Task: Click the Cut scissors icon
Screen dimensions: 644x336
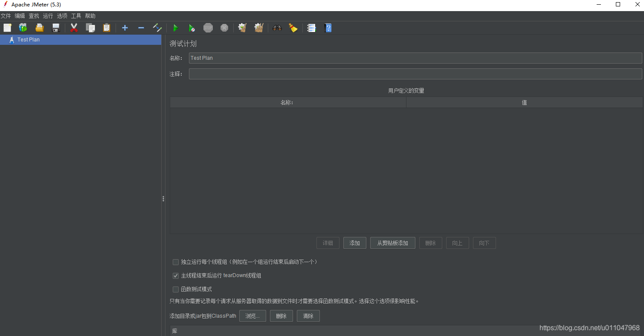Action: [x=74, y=28]
